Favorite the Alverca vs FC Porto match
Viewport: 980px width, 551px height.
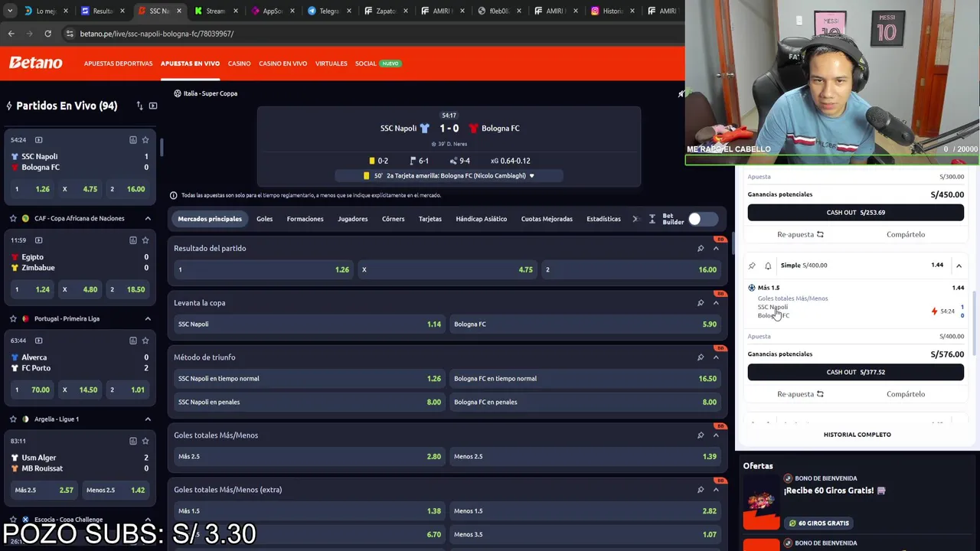coord(145,341)
